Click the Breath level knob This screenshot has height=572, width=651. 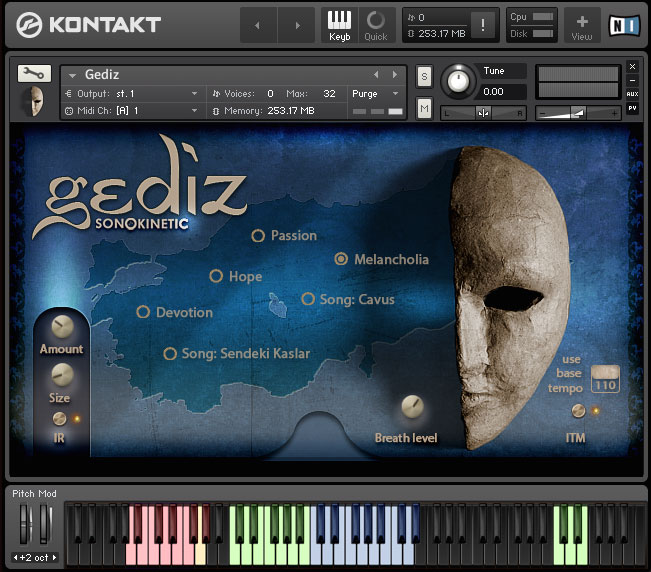[412, 407]
